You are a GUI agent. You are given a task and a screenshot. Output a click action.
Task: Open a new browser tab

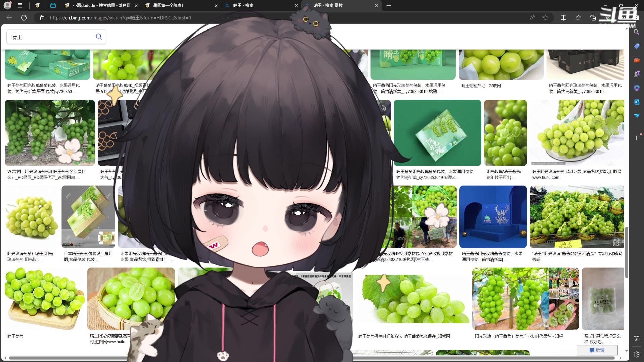[x=389, y=5]
